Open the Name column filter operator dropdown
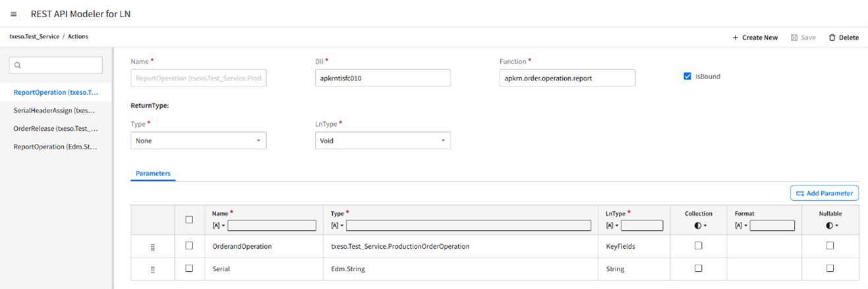The width and height of the screenshot is (868, 289). pyautogui.click(x=218, y=226)
